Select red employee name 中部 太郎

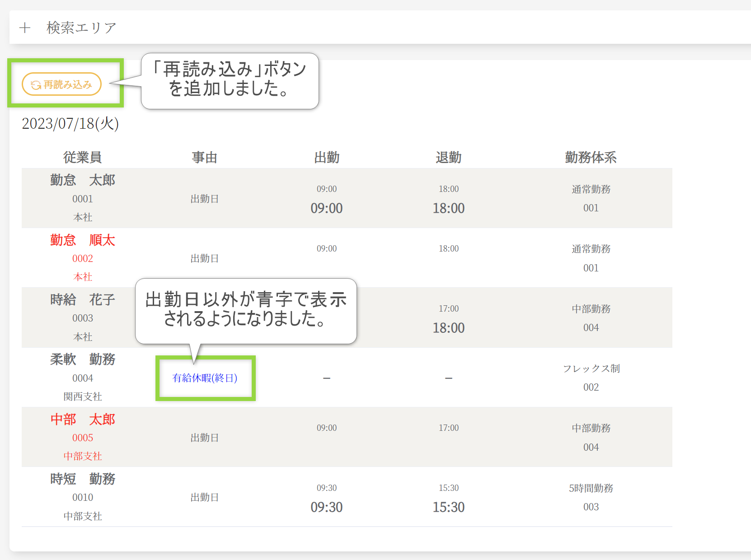83,419
